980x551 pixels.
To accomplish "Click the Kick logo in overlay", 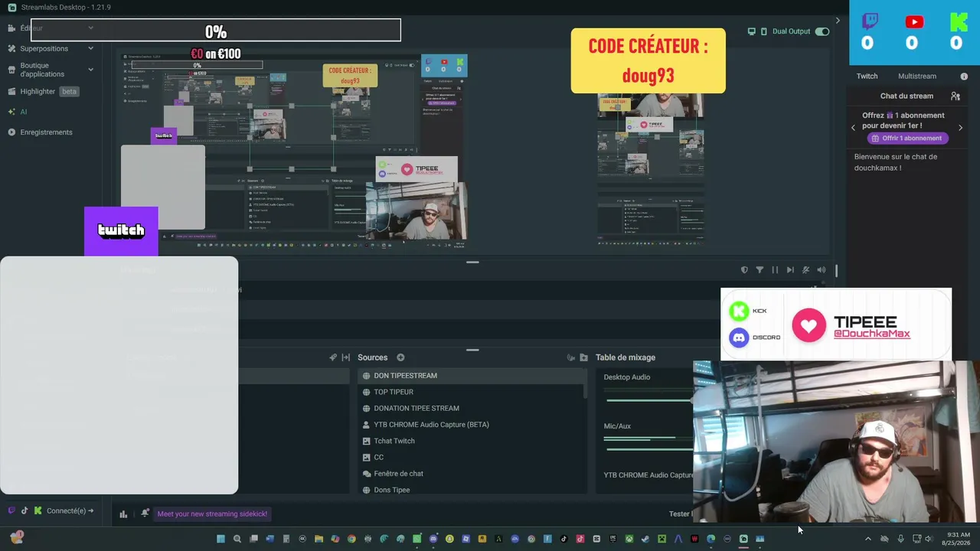I will pos(739,311).
